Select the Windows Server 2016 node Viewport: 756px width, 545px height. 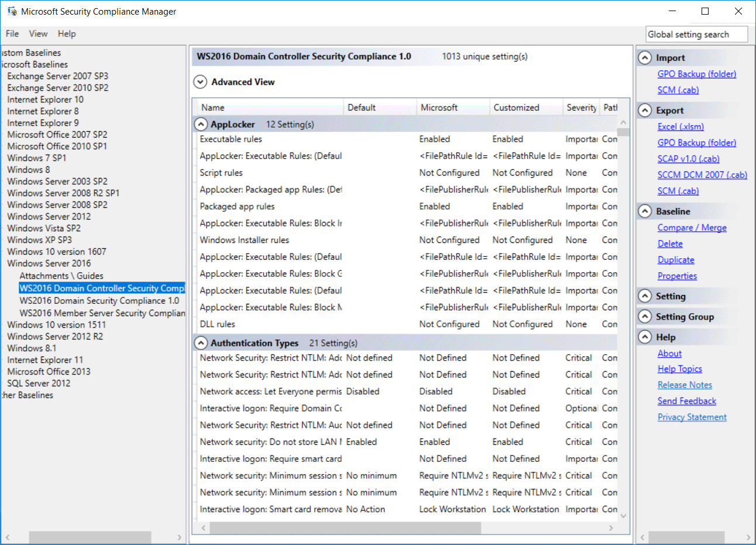coord(49,263)
